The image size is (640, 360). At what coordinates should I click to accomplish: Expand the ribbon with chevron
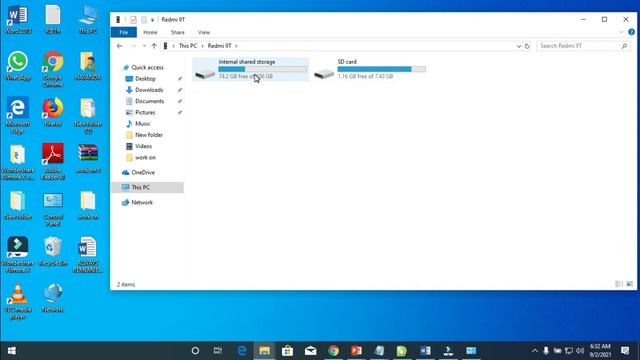click(x=621, y=32)
